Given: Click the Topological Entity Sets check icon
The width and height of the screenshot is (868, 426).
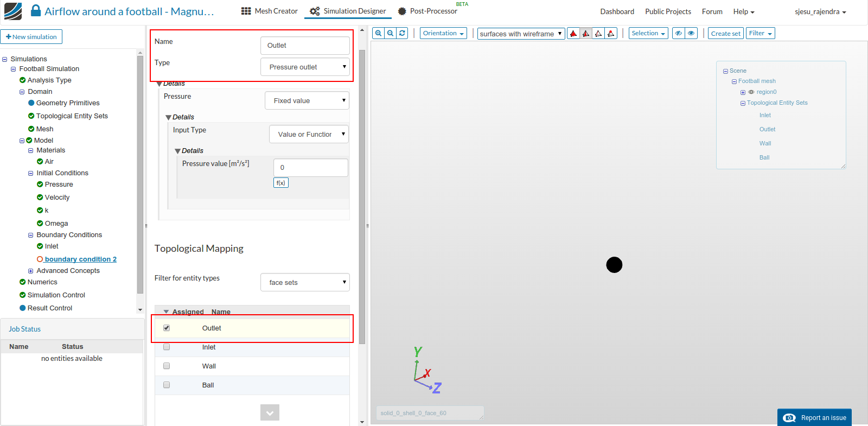Looking at the screenshot, I should [31, 116].
